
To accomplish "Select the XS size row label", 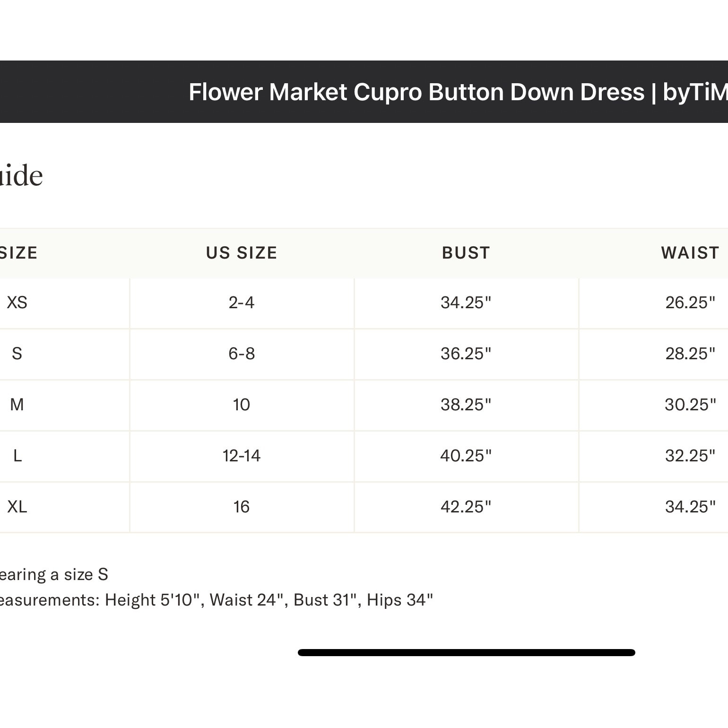I will click(17, 303).
